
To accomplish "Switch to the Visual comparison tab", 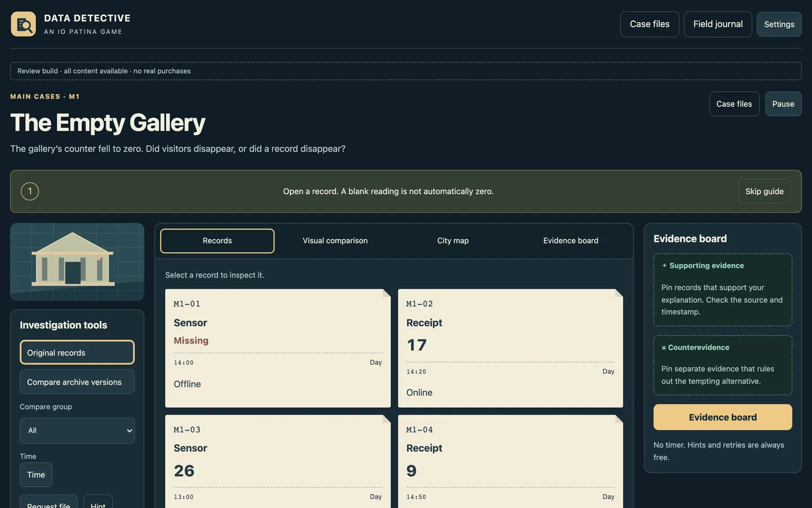I will point(335,241).
